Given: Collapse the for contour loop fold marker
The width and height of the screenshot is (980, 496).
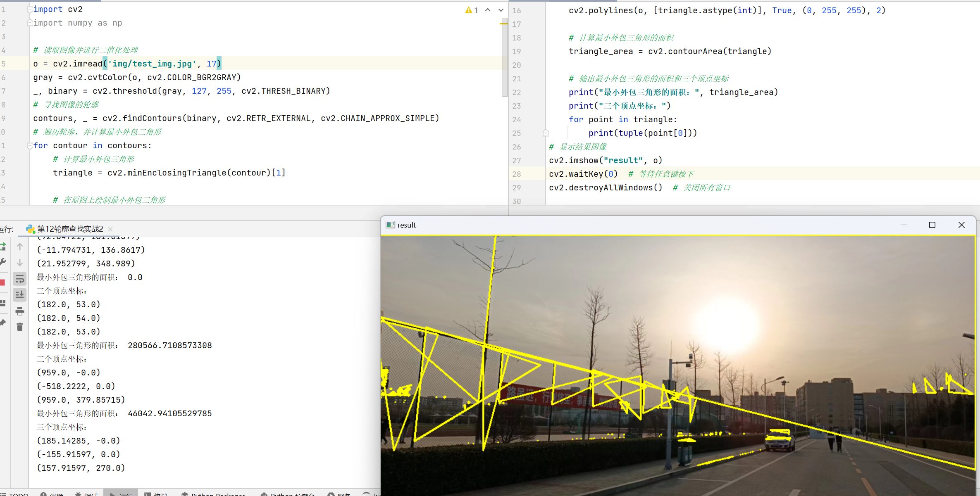Looking at the screenshot, I should click(30, 146).
